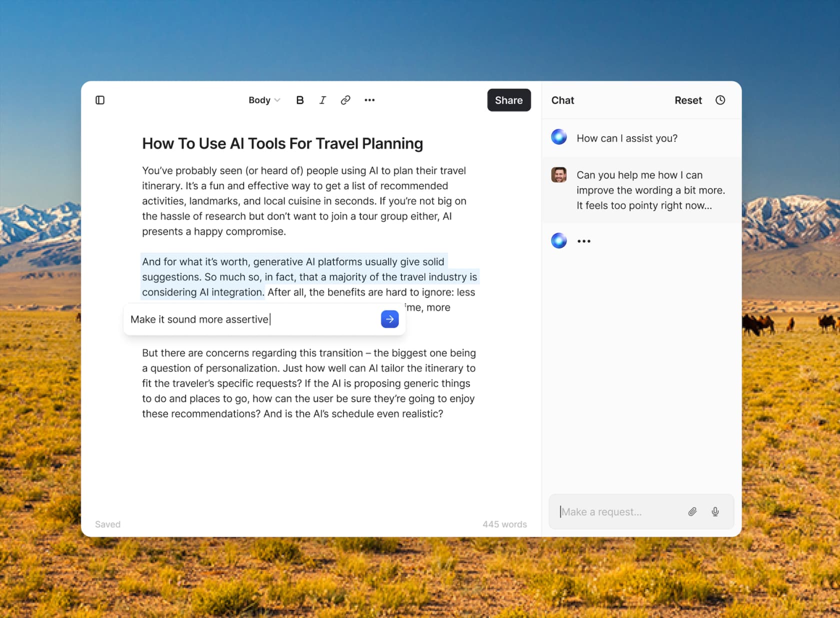Click the Share button

pos(509,100)
